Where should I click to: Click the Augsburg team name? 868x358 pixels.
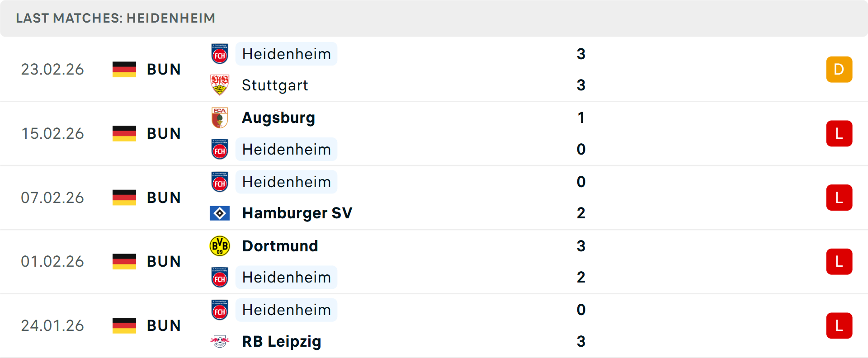(278, 118)
